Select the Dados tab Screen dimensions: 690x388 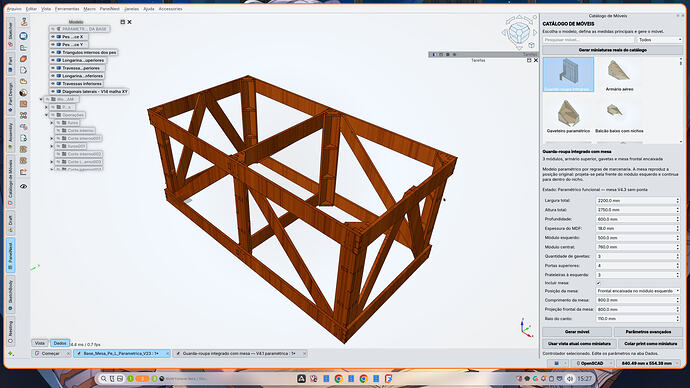(60, 343)
